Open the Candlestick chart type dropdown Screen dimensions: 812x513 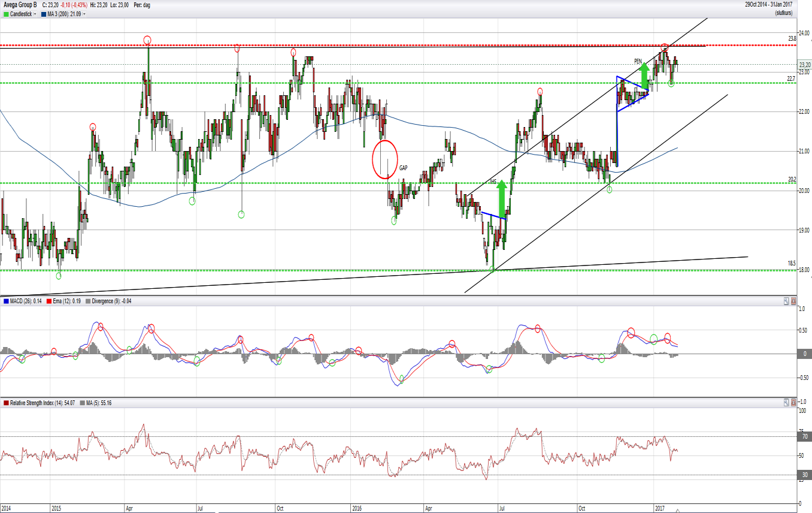pos(35,13)
